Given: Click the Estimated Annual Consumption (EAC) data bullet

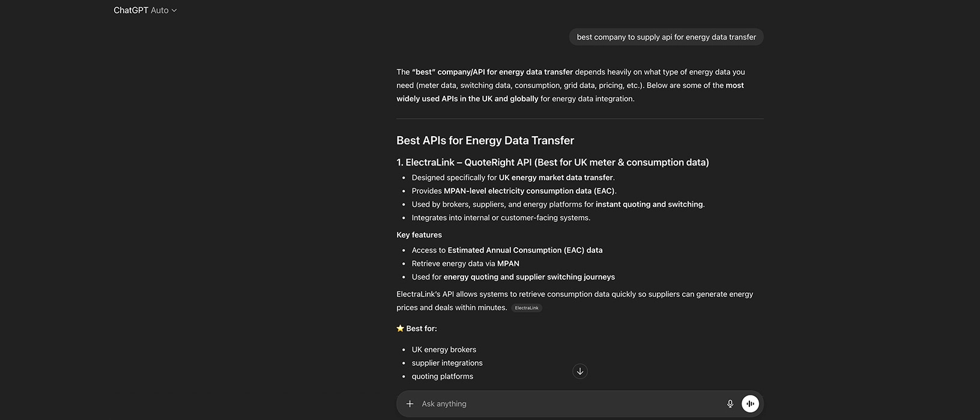Looking at the screenshot, I should click(x=507, y=250).
